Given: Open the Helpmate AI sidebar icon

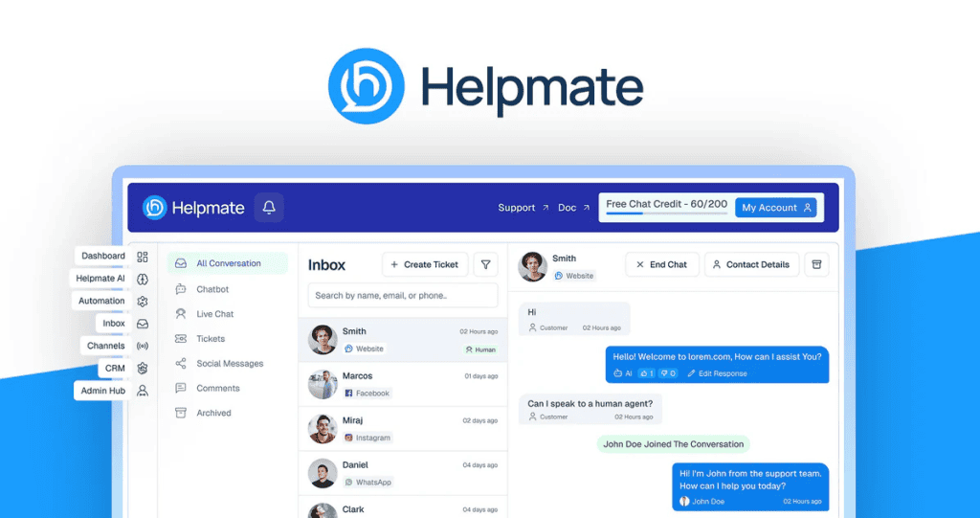Looking at the screenshot, I should [x=143, y=279].
